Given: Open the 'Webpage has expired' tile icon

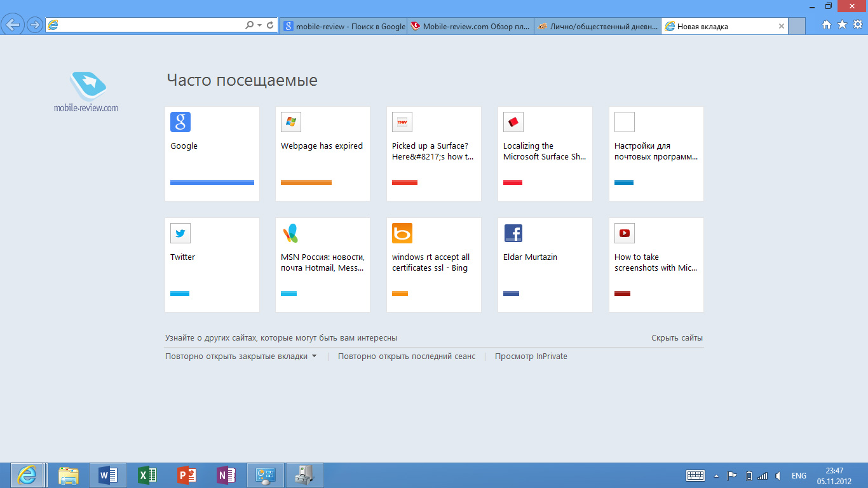Looking at the screenshot, I should [291, 122].
